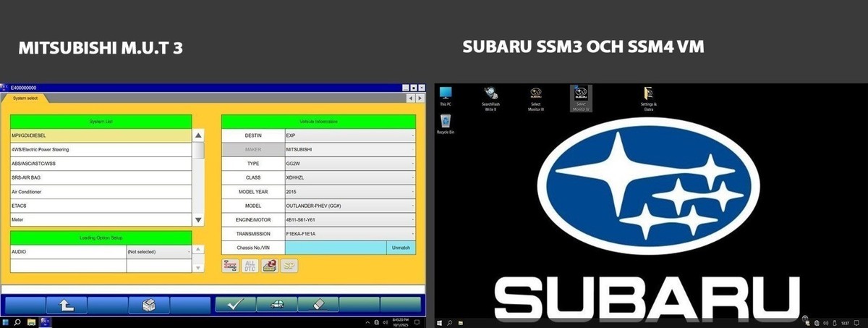Viewport: 868px width, 328px height.
Task: Select ABS/ASC/ASTC/WSS system
Action: point(101,164)
